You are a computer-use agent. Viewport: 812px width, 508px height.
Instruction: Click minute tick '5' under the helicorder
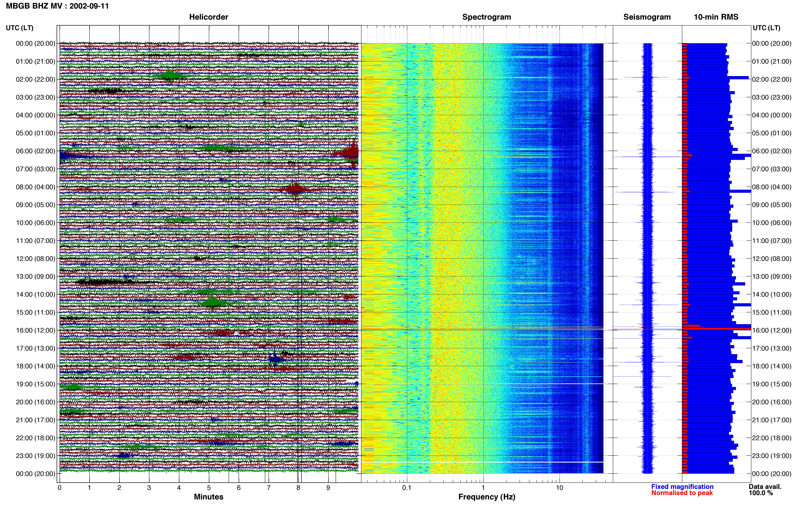tap(209, 488)
